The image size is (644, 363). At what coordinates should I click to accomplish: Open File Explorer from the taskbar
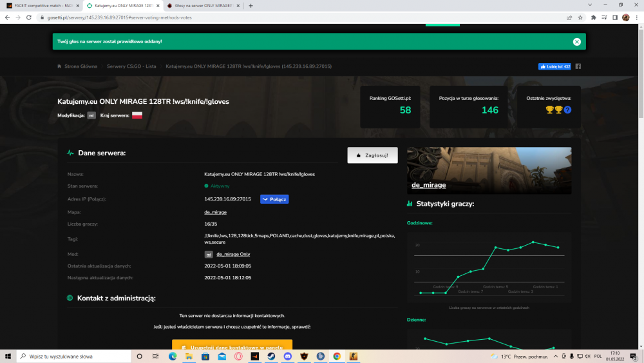pyautogui.click(x=189, y=357)
